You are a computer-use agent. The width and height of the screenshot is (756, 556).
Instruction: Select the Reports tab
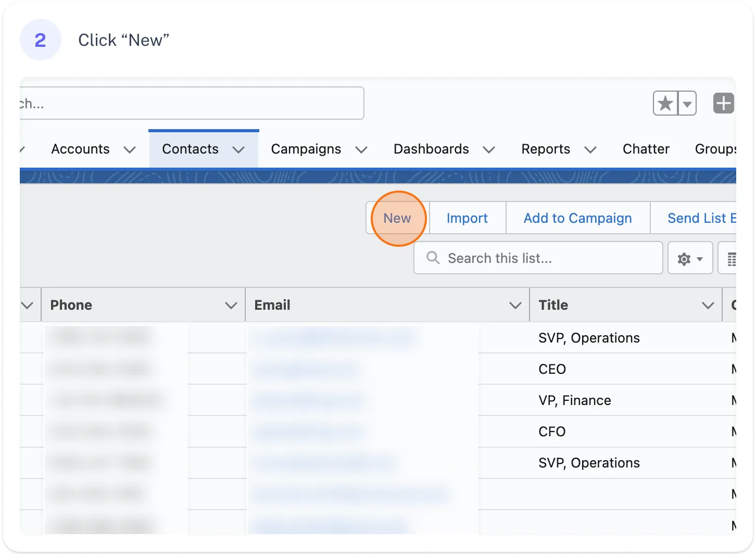[x=546, y=149]
